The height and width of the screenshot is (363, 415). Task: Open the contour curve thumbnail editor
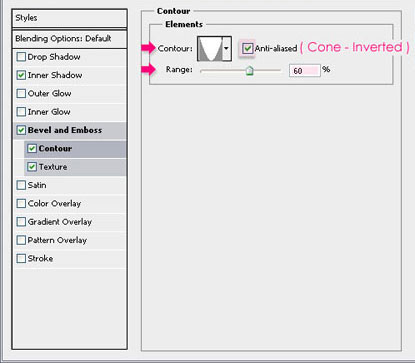coord(210,49)
